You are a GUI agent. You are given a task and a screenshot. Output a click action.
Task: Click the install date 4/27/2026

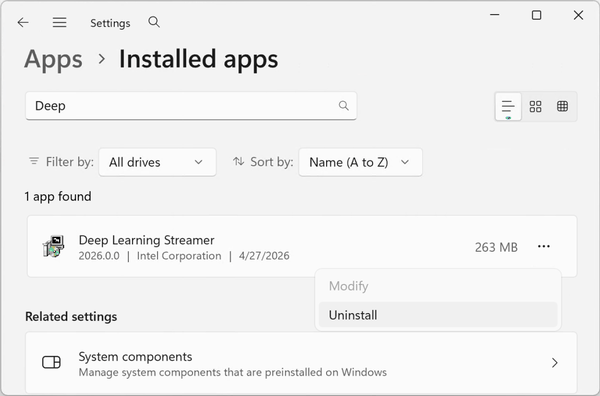(264, 256)
